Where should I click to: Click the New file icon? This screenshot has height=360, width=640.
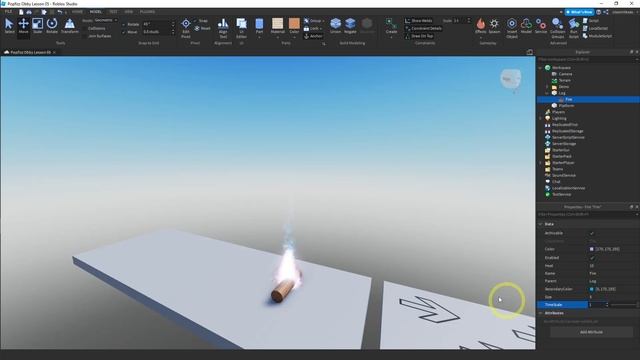[21, 12]
